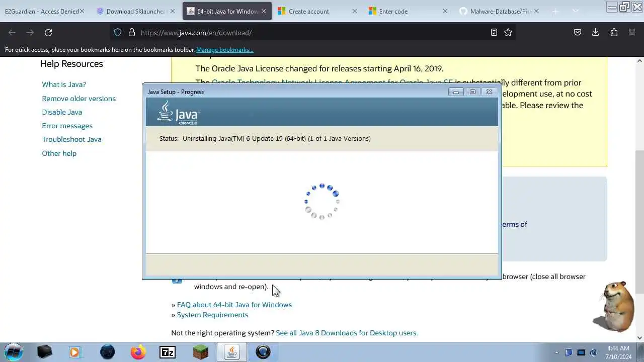Click the site padlock security icon
The width and height of the screenshot is (644, 362).
pyautogui.click(x=132, y=33)
